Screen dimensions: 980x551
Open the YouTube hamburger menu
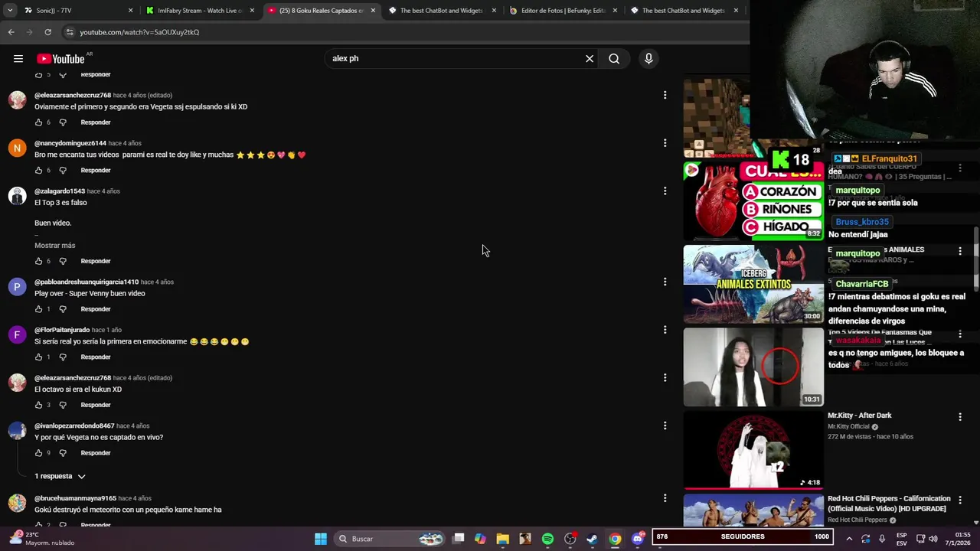[18, 59]
